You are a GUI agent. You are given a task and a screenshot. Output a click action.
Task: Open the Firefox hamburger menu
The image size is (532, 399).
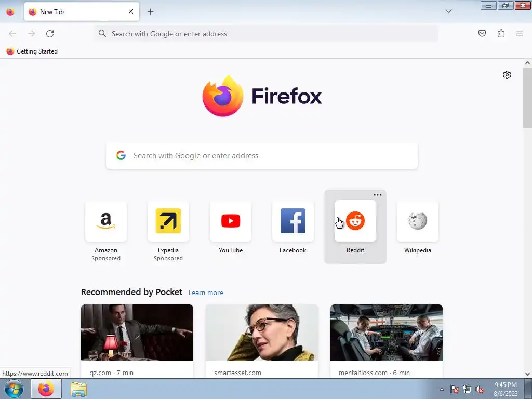[x=520, y=33]
